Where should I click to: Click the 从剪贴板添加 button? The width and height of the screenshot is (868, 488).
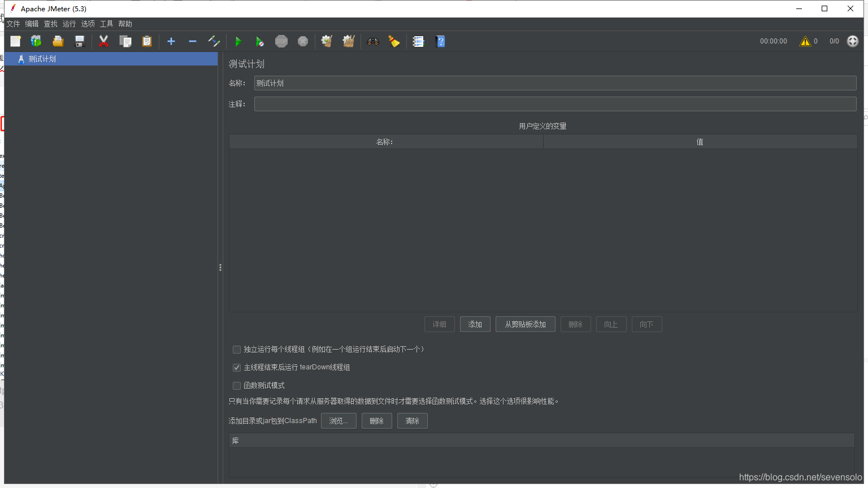pos(525,324)
